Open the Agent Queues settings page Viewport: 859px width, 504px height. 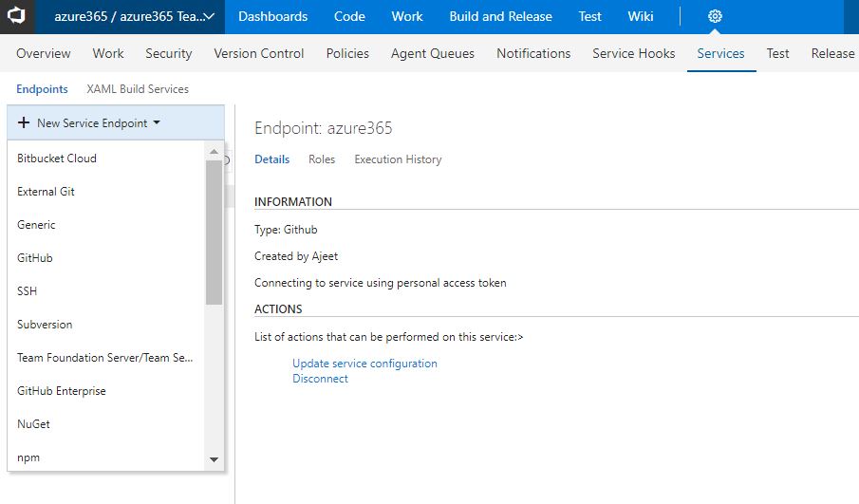click(x=433, y=53)
